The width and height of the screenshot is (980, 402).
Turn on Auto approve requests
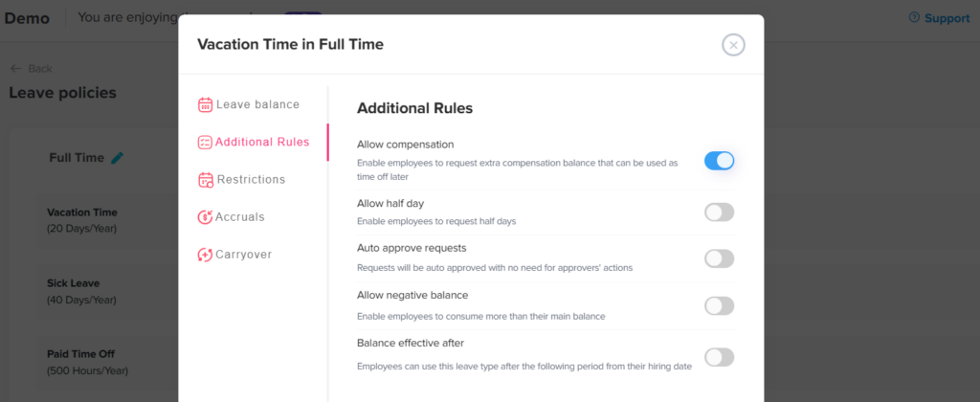click(x=719, y=258)
